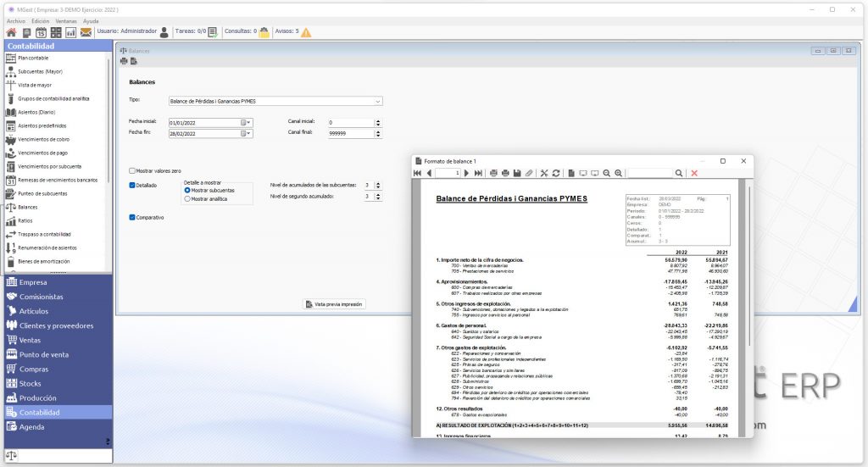Open the Avisos warning triangle

pos(305,32)
